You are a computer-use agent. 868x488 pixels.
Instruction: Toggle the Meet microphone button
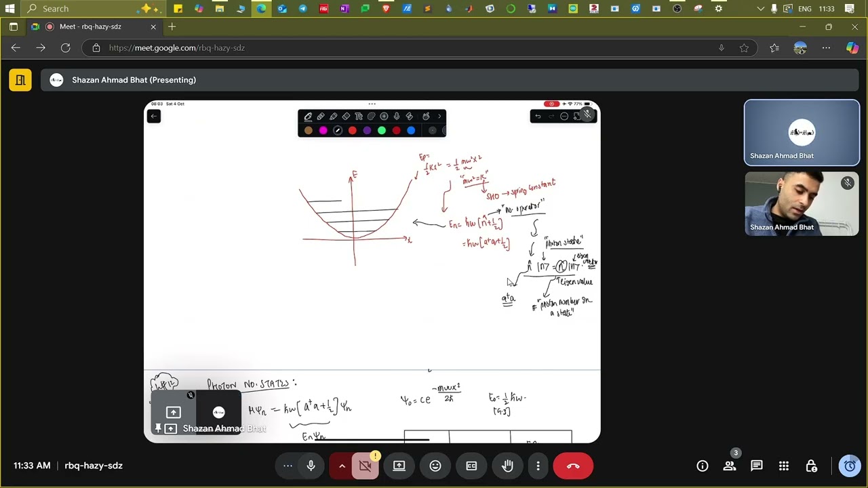311,466
